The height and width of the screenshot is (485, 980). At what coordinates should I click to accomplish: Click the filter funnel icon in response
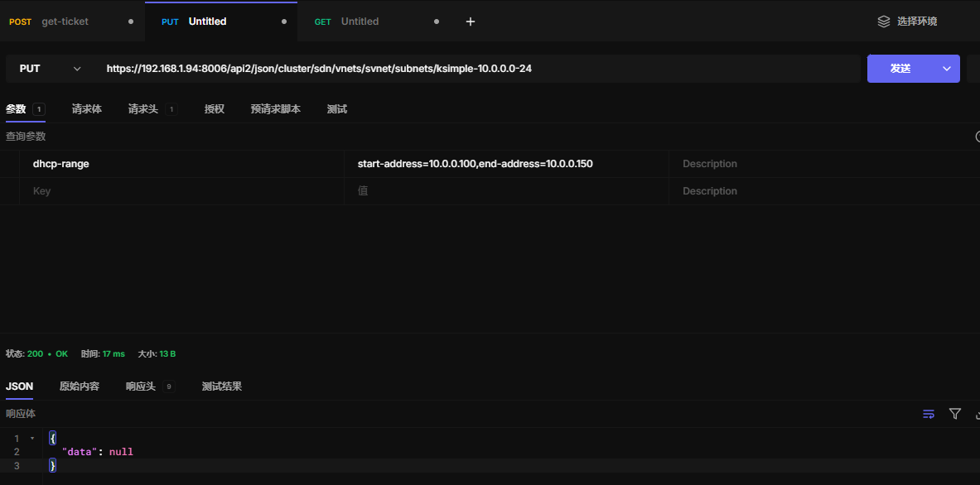coord(955,414)
